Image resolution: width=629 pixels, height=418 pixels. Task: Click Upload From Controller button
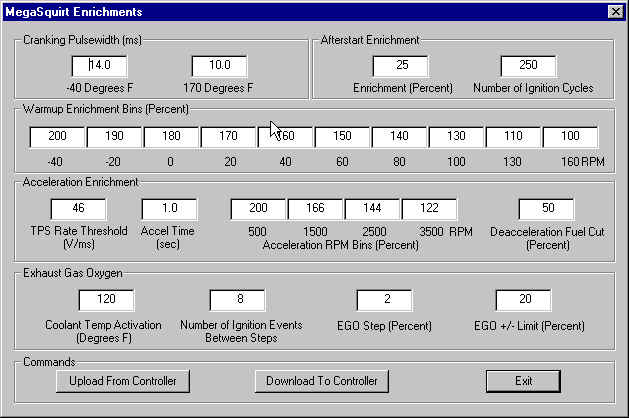pos(123,381)
